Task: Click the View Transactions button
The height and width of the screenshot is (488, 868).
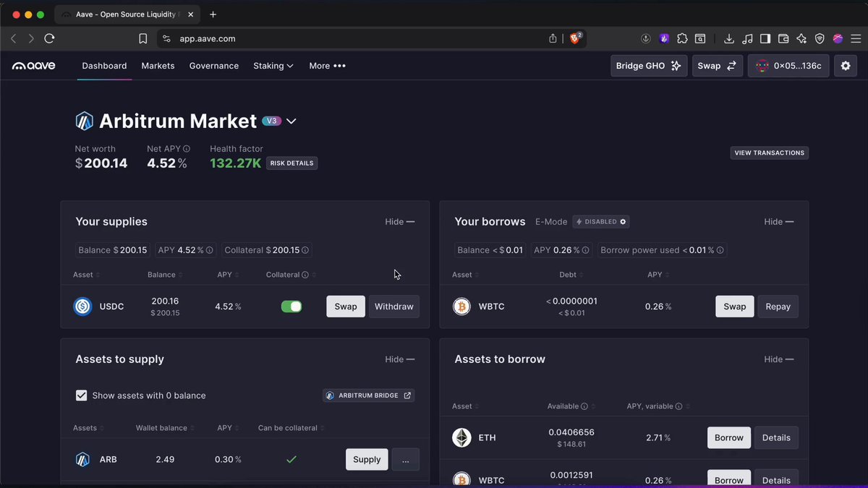Action: coord(770,153)
